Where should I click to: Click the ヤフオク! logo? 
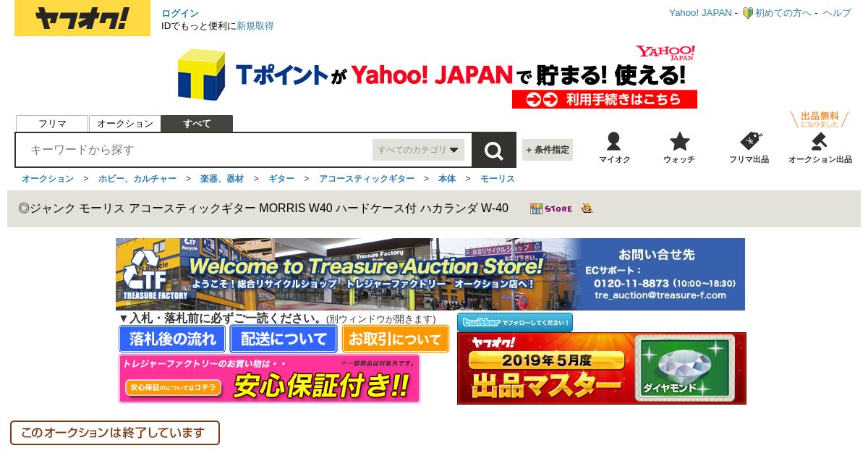point(82,18)
